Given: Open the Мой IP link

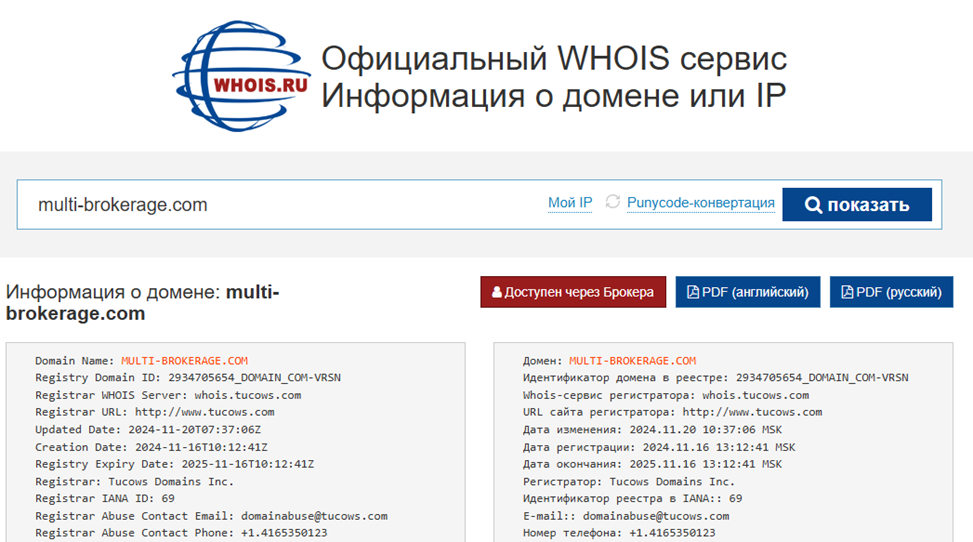Looking at the screenshot, I should (x=570, y=202).
